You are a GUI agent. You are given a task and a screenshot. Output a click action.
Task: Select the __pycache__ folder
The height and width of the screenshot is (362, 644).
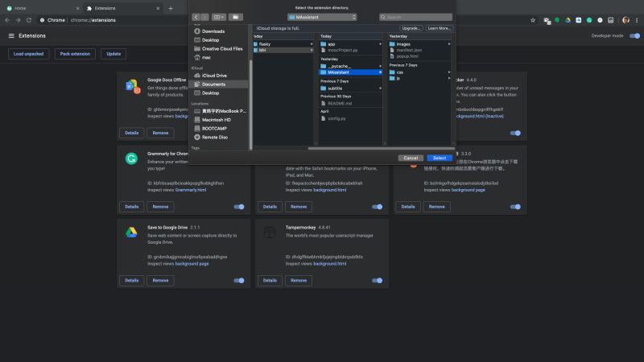click(x=351, y=66)
